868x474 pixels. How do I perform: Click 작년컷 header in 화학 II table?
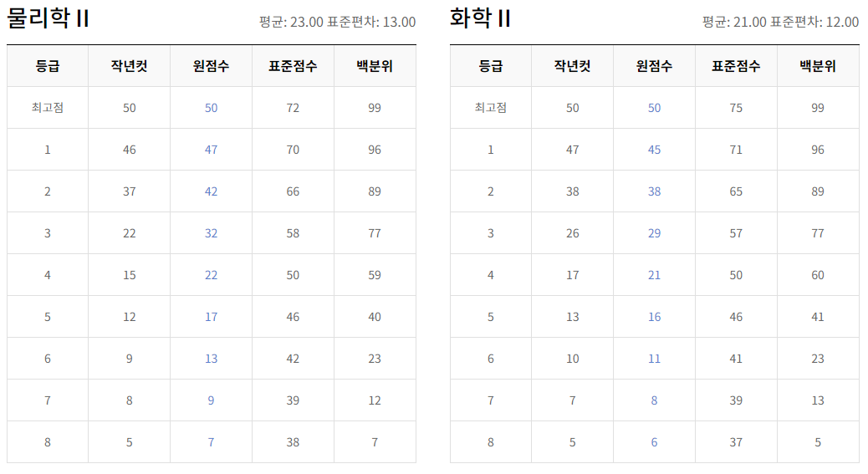point(572,66)
